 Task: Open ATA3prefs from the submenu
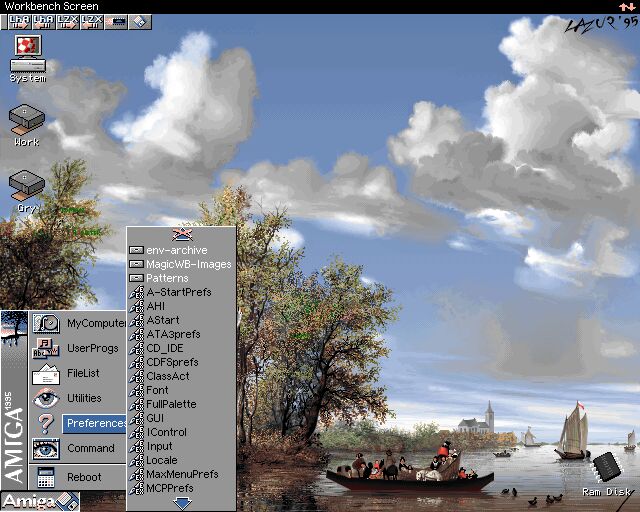181,334
